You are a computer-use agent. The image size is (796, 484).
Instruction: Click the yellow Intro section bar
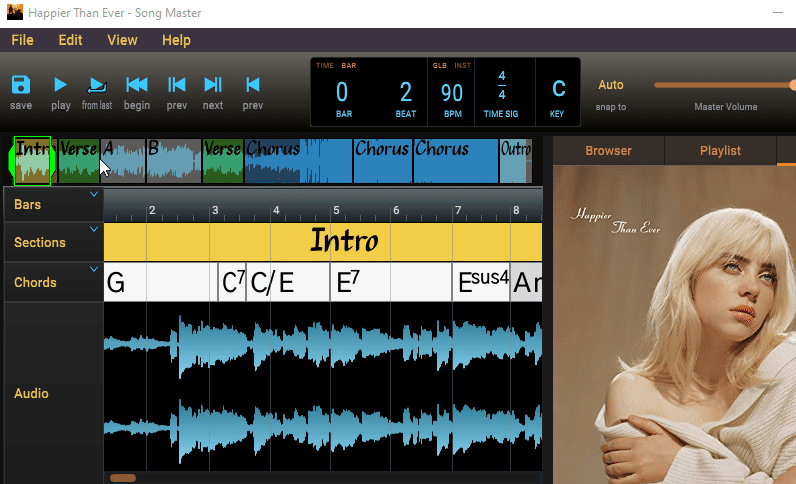pyautogui.click(x=323, y=242)
